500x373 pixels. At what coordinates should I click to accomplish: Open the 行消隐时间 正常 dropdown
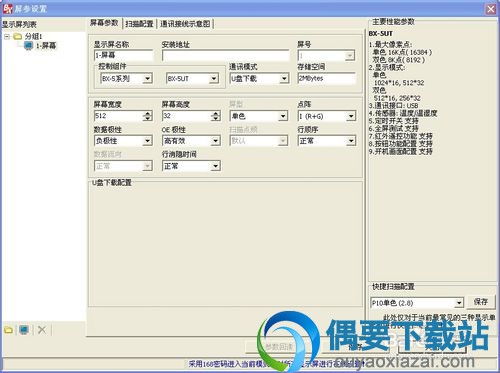[215, 166]
